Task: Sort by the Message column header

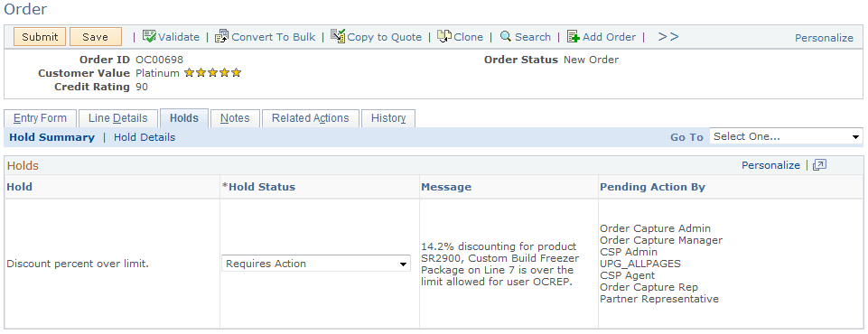Action: coord(446,187)
